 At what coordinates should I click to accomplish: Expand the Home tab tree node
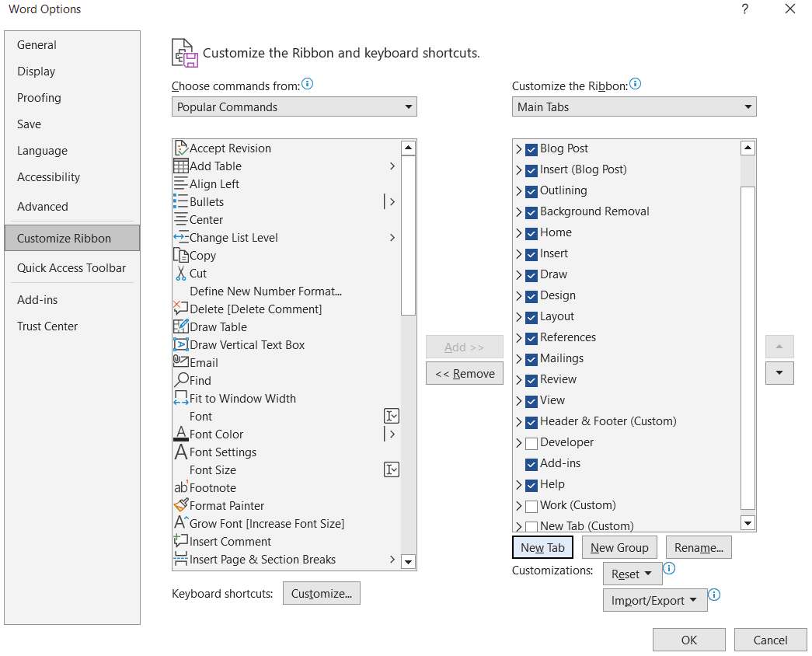[x=519, y=232]
